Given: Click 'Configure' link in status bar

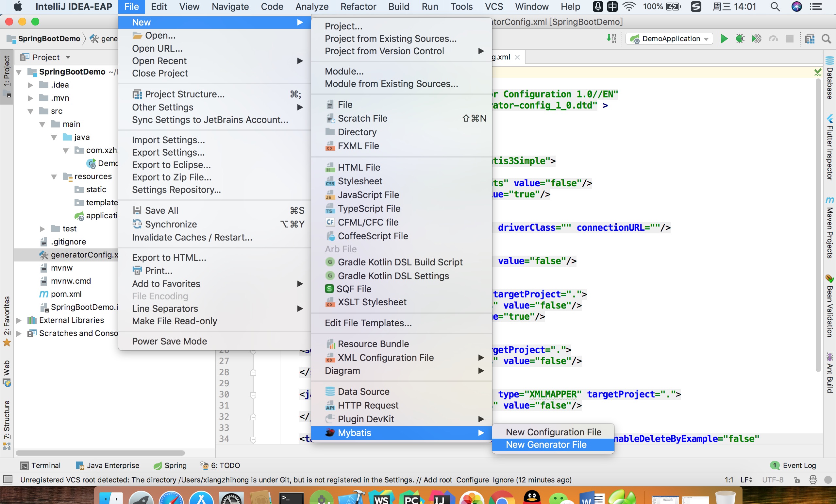Looking at the screenshot, I should (x=473, y=480).
